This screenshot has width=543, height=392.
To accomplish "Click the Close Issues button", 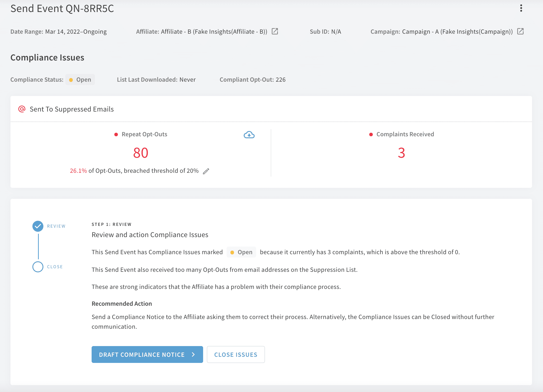I will [x=236, y=354].
